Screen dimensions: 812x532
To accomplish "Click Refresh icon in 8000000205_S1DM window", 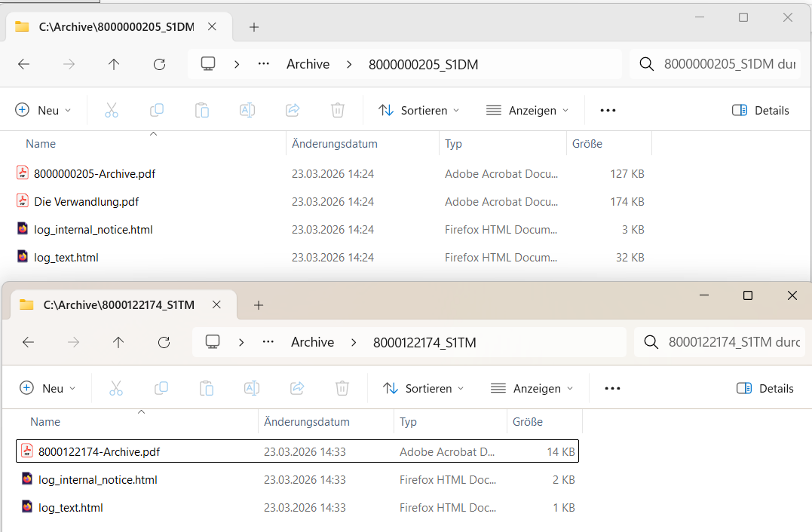I will click(x=159, y=65).
